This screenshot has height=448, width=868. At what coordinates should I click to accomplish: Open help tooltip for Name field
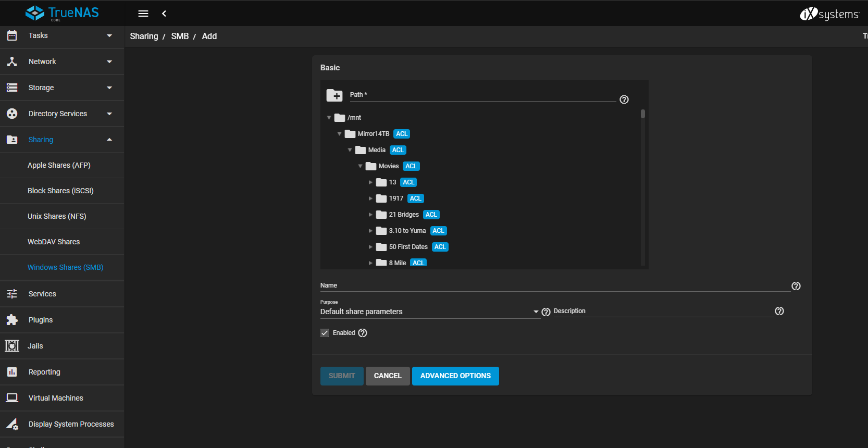796,286
